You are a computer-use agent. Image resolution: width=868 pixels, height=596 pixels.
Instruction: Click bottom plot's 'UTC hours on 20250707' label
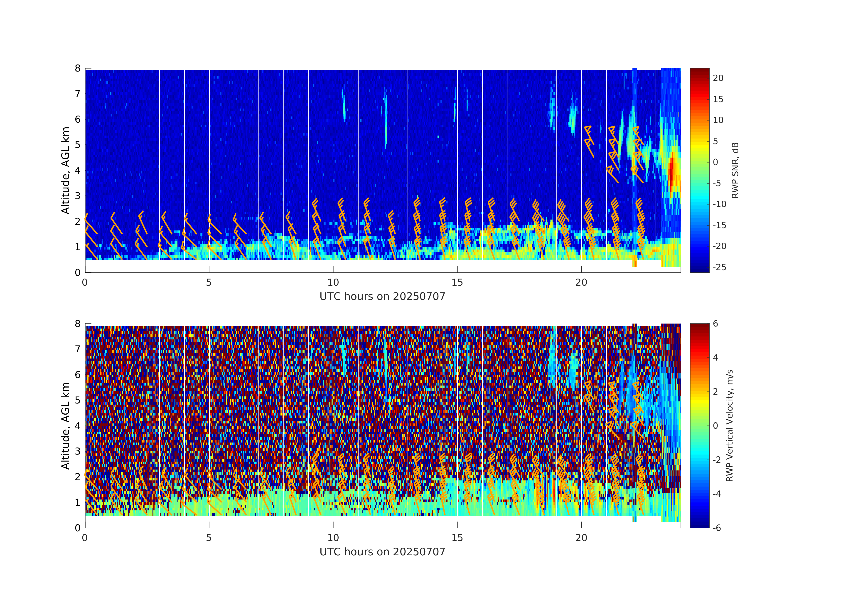[382, 552]
